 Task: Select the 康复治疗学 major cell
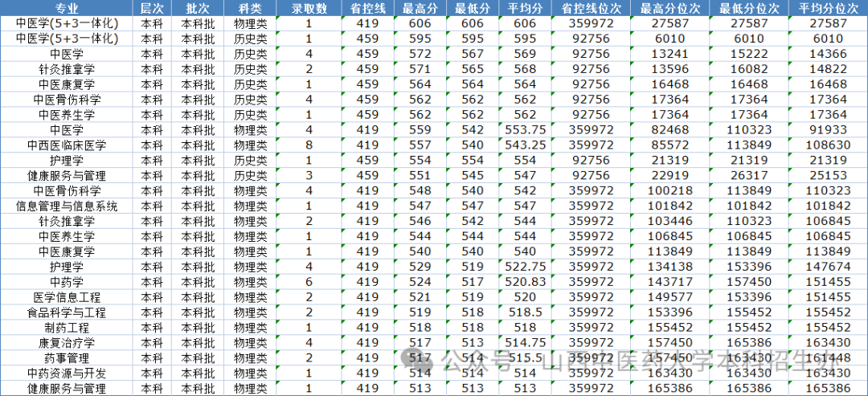[67, 343]
